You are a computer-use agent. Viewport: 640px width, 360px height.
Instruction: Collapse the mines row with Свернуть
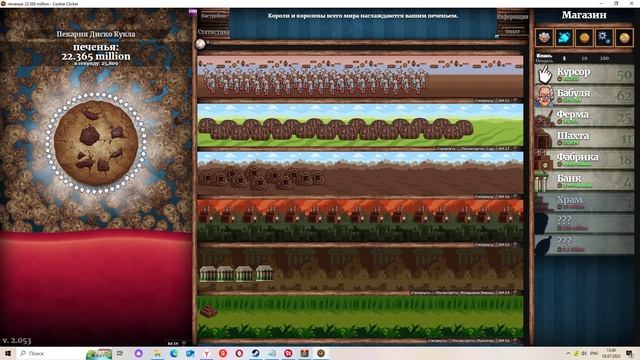pos(484,196)
